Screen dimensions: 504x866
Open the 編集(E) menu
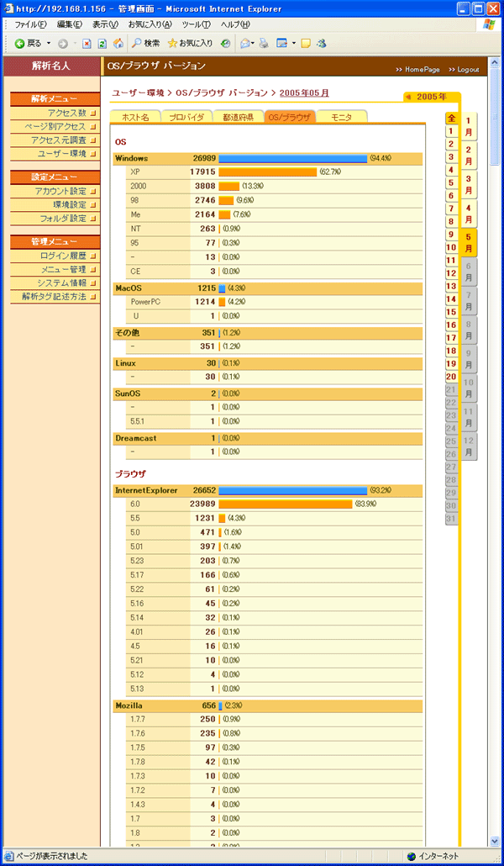(70, 25)
